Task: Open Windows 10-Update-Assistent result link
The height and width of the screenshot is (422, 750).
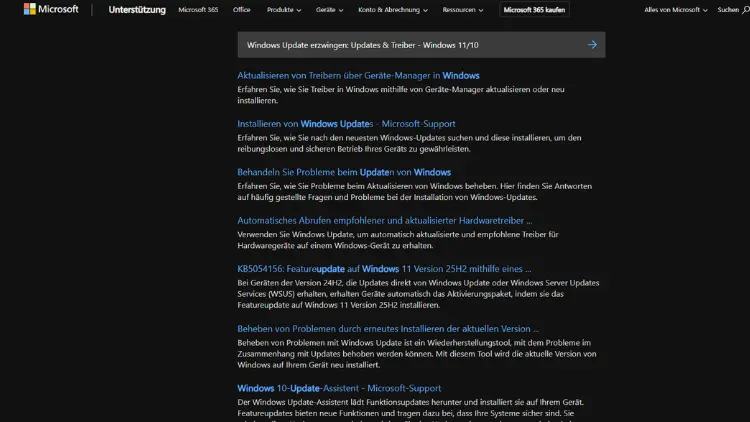Action: point(339,388)
